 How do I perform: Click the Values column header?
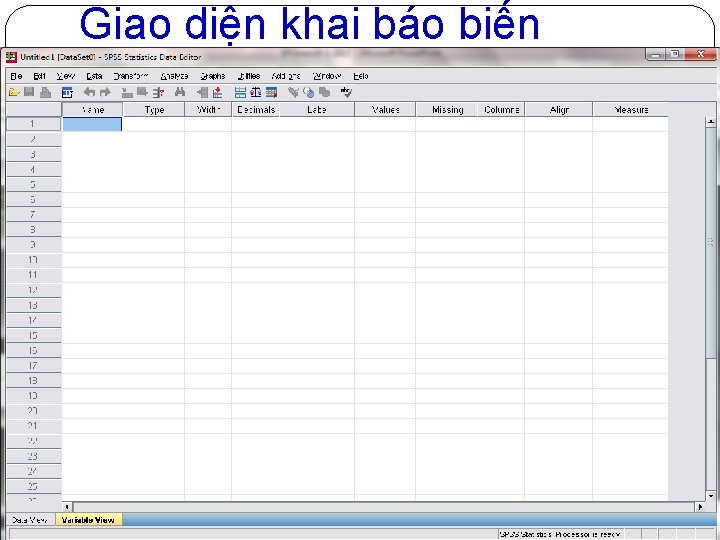coord(385,110)
